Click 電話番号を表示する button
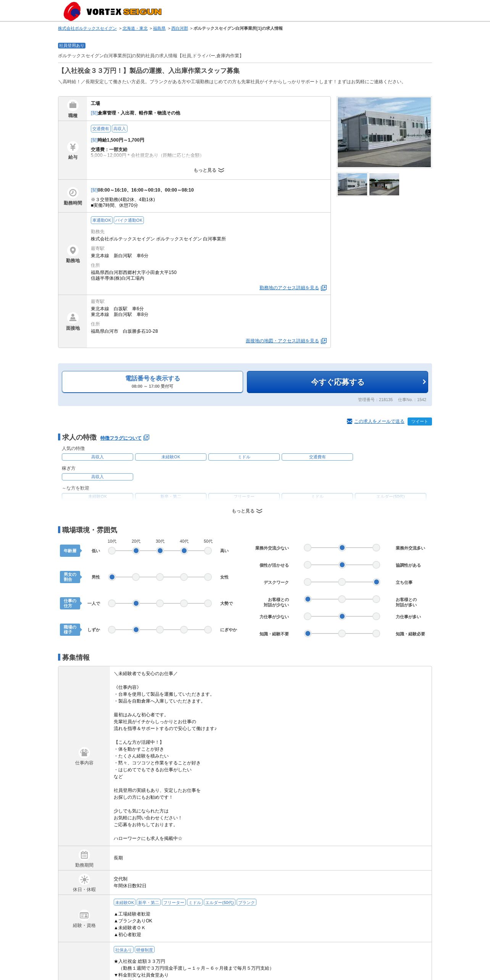The height and width of the screenshot is (980, 490). tap(152, 382)
